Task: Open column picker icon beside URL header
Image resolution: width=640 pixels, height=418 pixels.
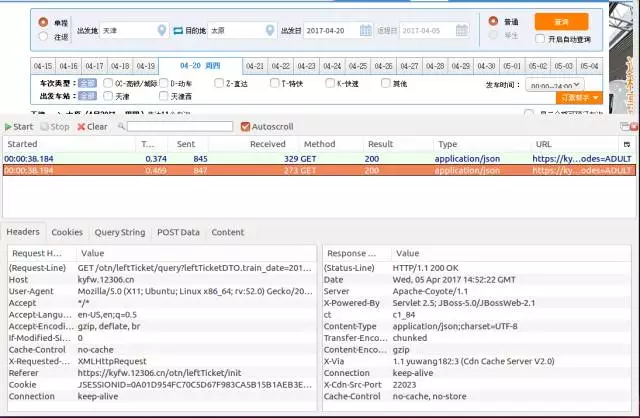Action: tap(627, 144)
